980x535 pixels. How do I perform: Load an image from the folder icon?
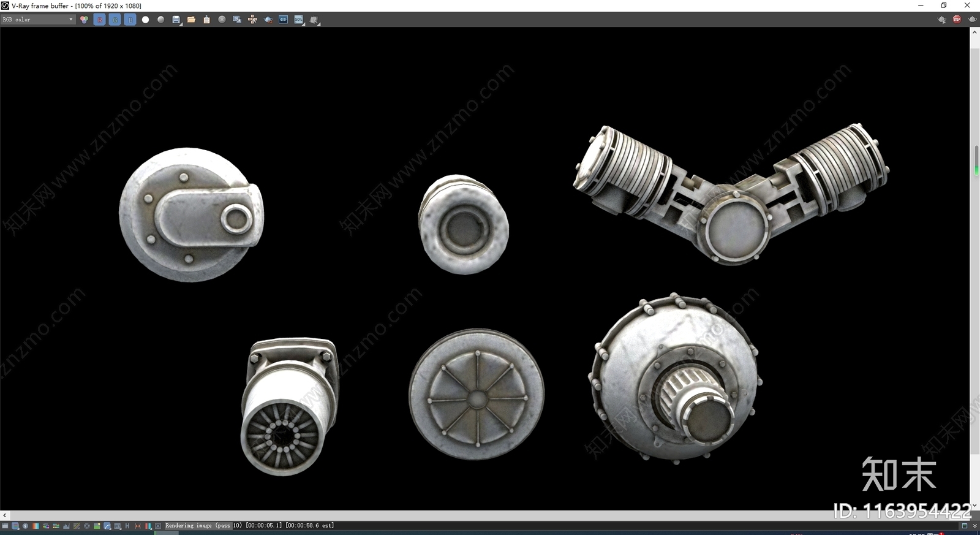point(191,20)
